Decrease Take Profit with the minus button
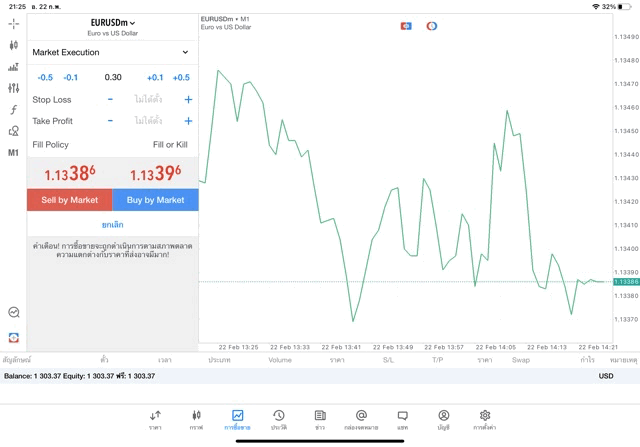The height and width of the screenshot is (447, 640). tap(110, 121)
